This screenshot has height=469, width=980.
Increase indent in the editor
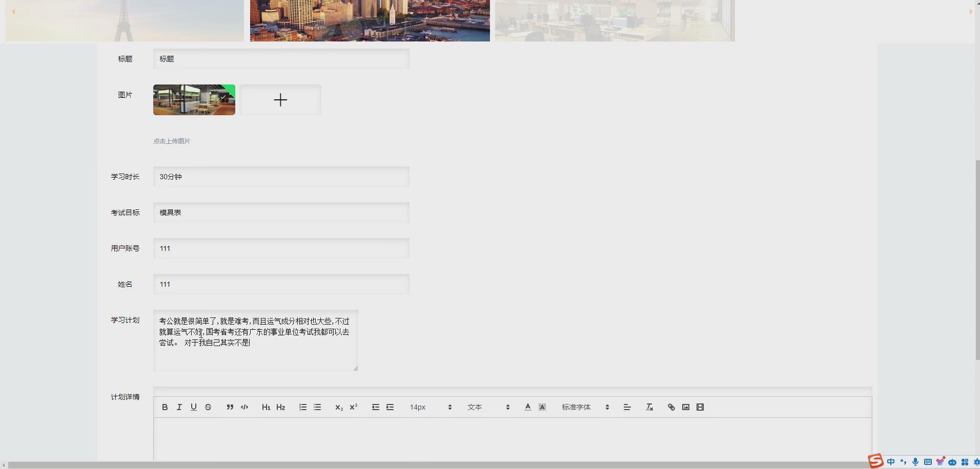[390, 407]
